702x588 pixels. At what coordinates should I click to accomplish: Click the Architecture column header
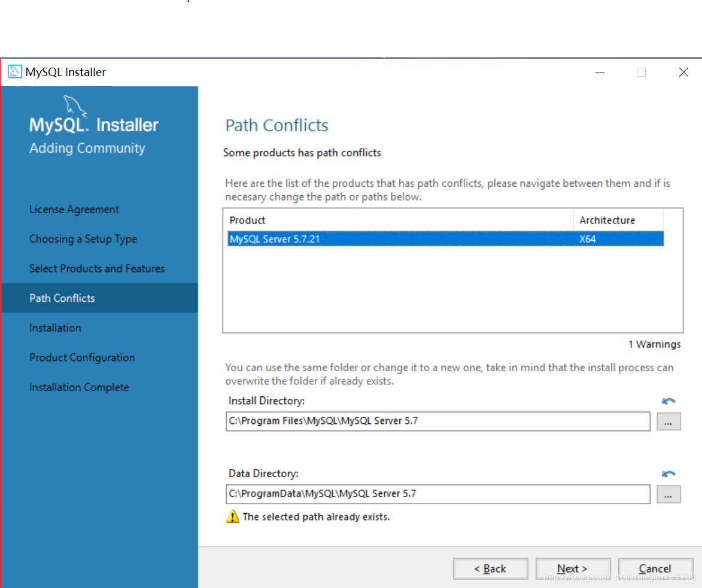coord(618,220)
